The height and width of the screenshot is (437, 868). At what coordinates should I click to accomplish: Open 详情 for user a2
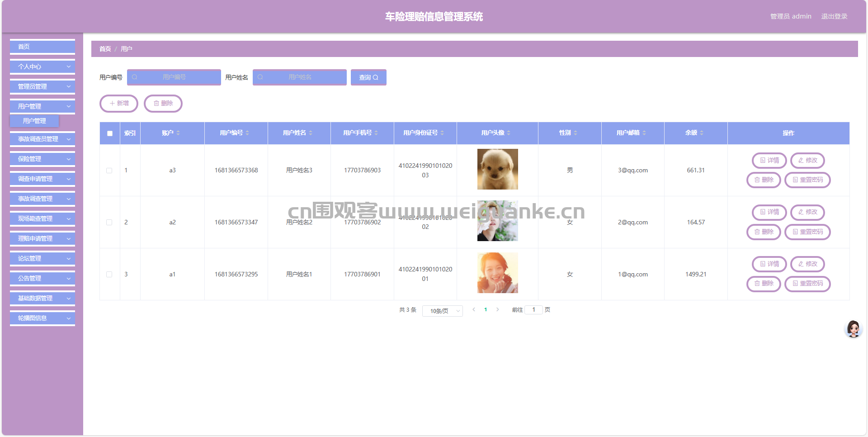(769, 212)
